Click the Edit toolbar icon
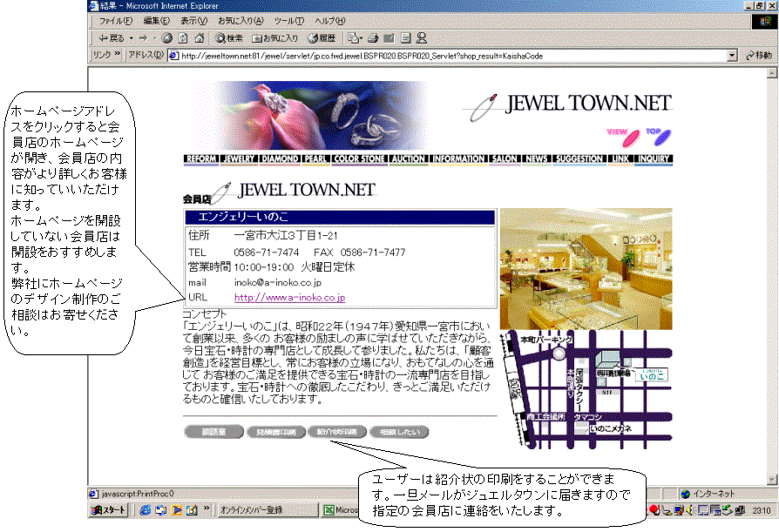 click(x=389, y=37)
